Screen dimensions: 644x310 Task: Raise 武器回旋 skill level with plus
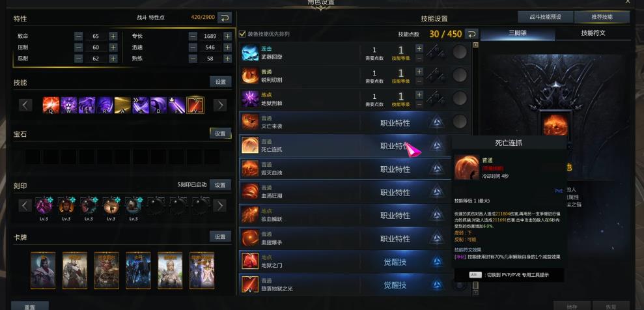coord(419,48)
